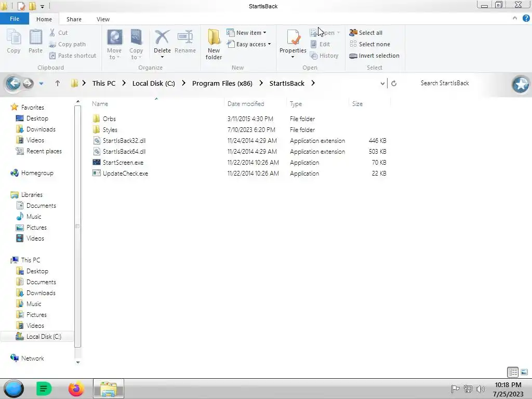Switch to the Home ribbon tab

(44, 19)
